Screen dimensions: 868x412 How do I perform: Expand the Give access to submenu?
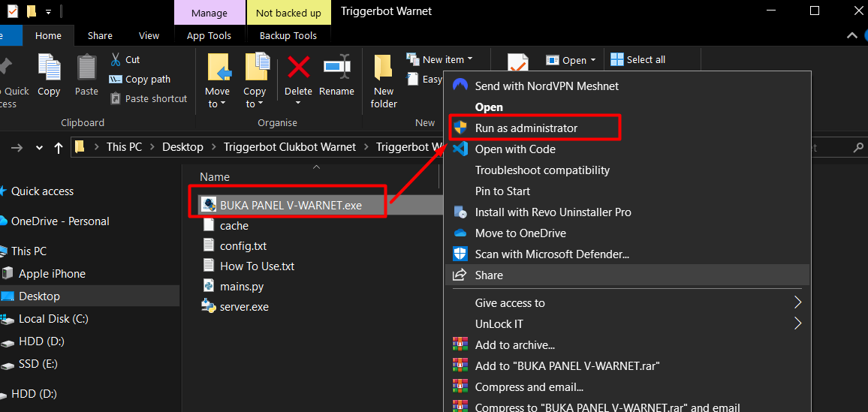click(x=510, y=303)
